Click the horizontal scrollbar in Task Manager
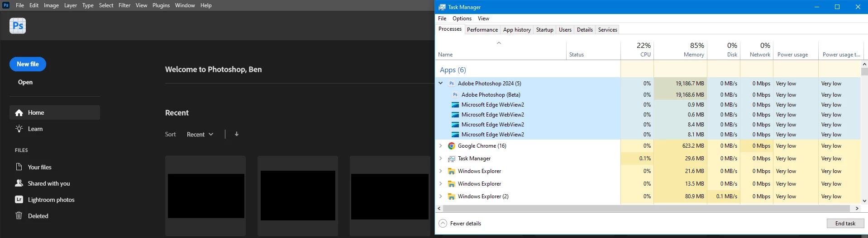 click(x=646, y=209)
